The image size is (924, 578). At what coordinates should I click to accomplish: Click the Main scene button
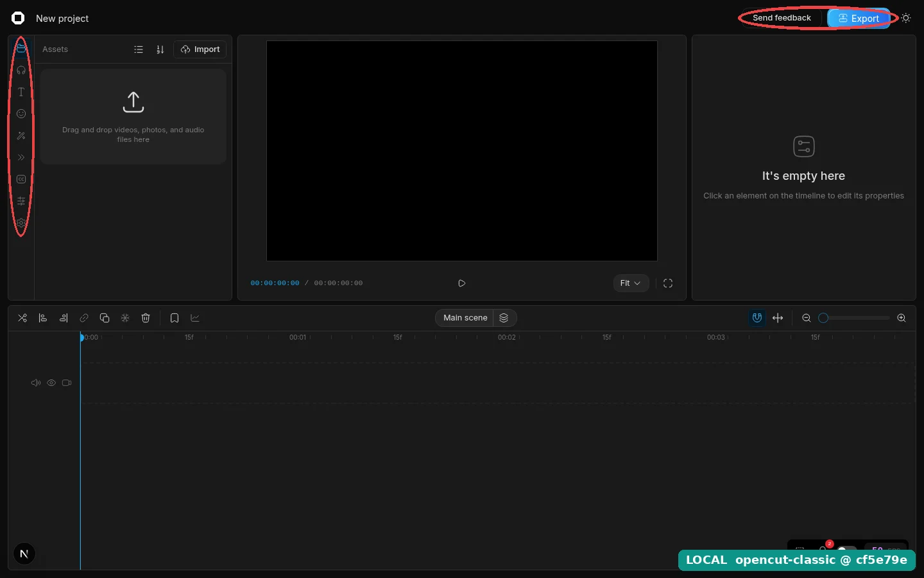point(465,318)
